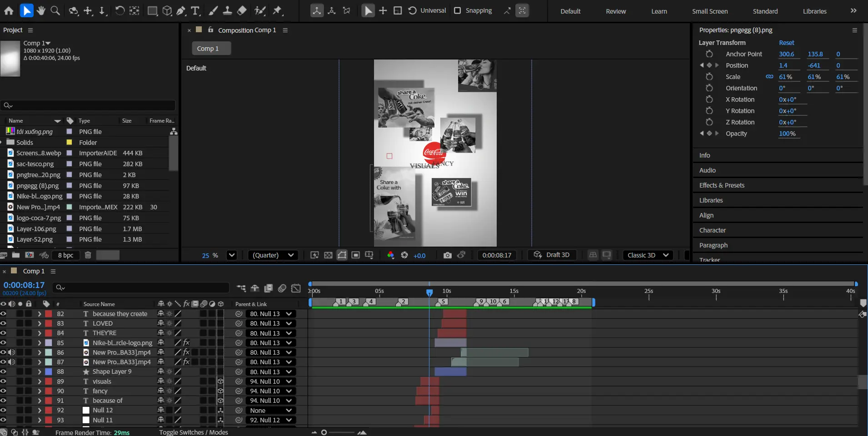Select the Zoom magnifier tool

click(x=55, y=10)
